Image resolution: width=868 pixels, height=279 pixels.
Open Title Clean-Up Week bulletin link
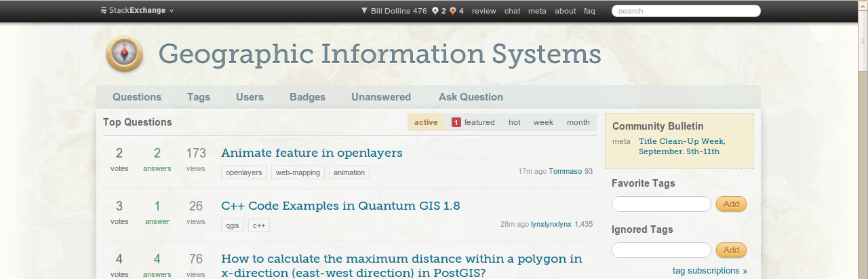tap(682, 146)
